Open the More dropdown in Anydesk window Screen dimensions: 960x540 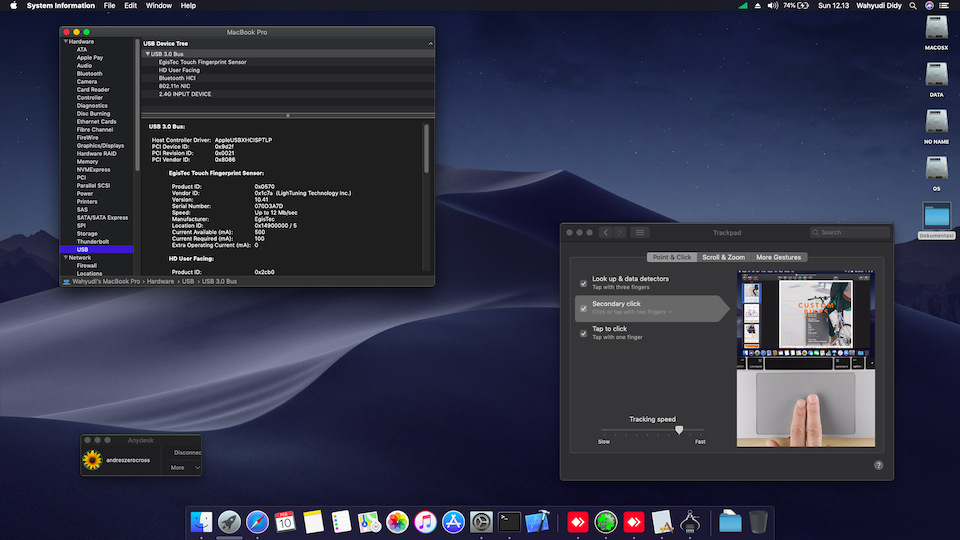185,468
